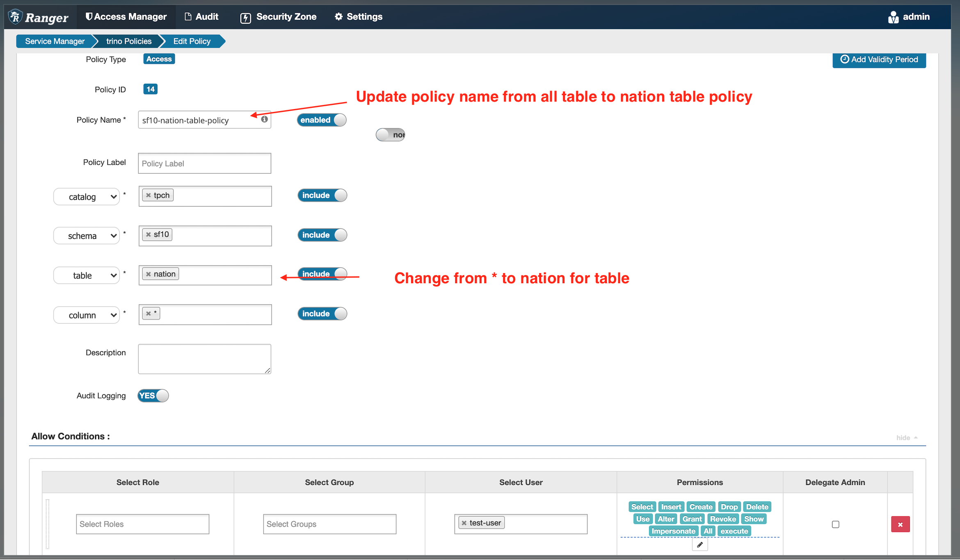Image resolution: width=960 pixels, height=560 pixels.
Task: Remove the sf10 schema tag
Action: (149, 235)
